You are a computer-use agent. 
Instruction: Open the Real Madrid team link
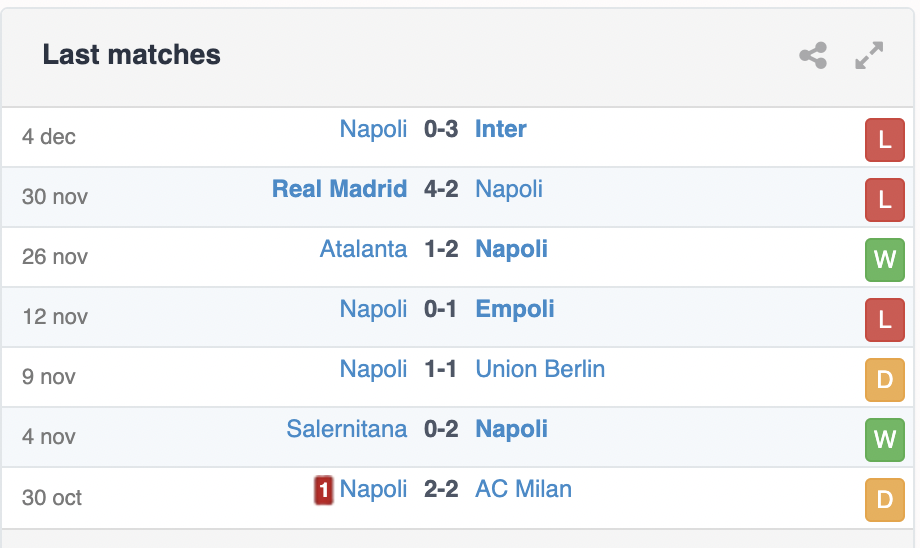(x=339, y=189)
